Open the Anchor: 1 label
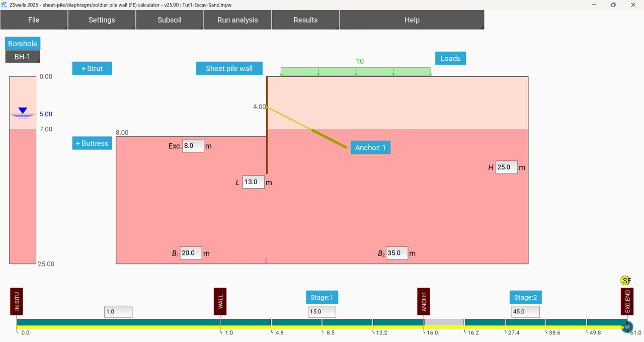 click(x=370, y=147)
